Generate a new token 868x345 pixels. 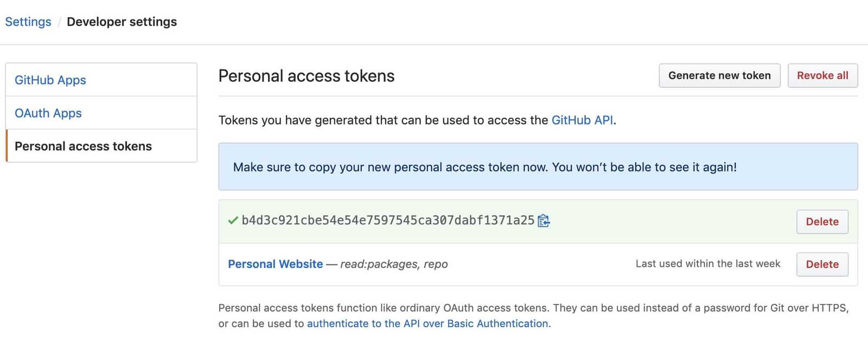(x=719, y=75)
